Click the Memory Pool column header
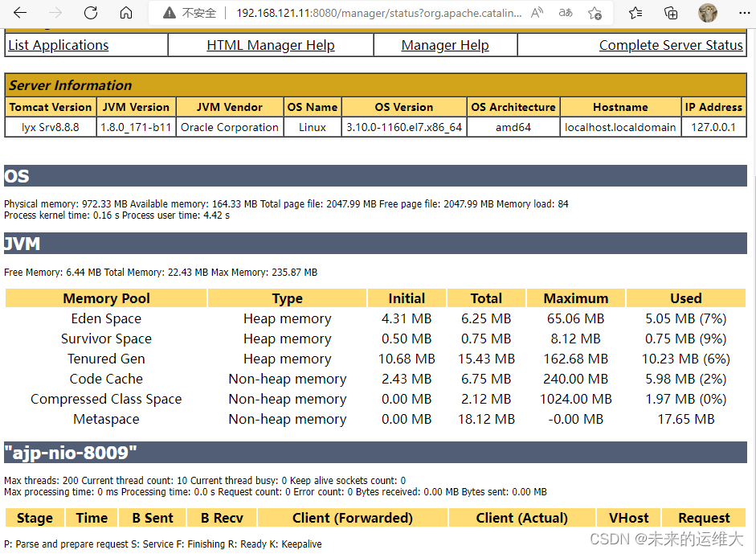 (x=106, y=298)
